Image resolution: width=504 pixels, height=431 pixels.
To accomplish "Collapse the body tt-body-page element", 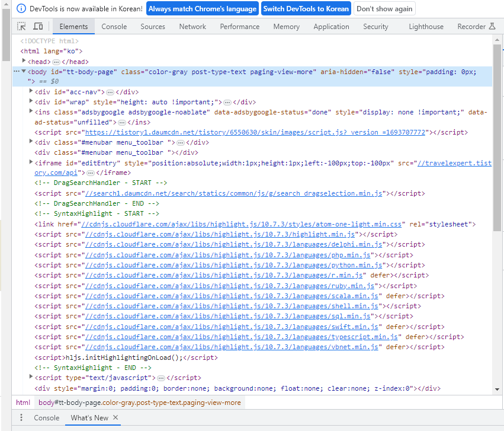I will [24, 71].
